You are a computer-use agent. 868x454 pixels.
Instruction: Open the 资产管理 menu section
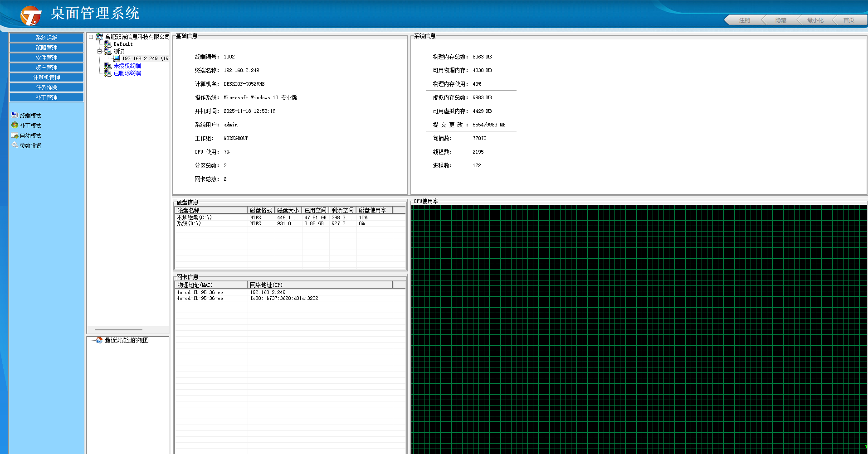pyautogui.click(x=46, y=68)
